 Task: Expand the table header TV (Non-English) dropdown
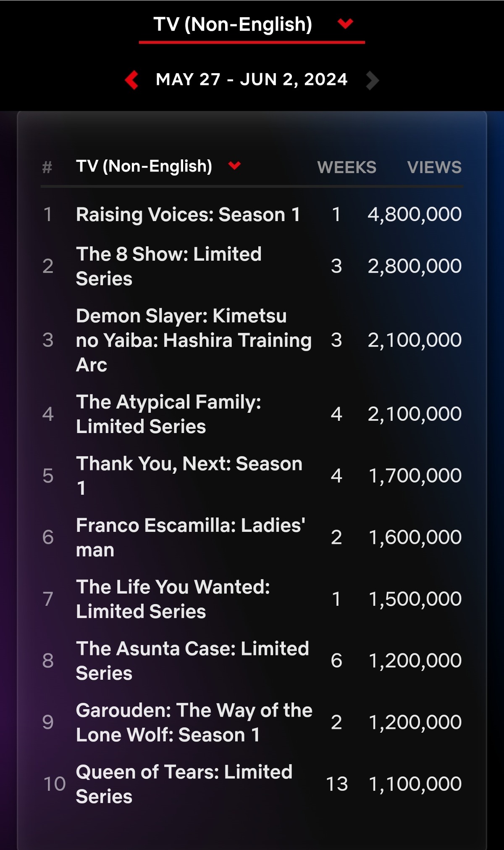[x=144, y=166]
